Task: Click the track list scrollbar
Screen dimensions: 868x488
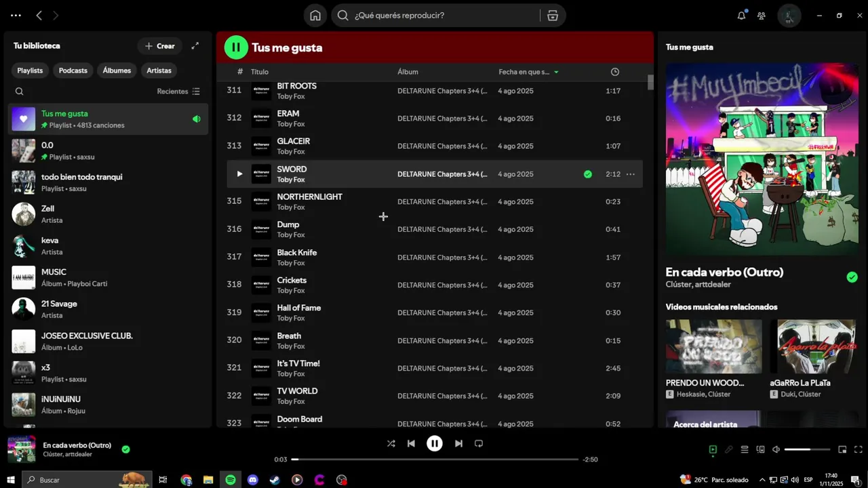Action: tap(650, 82)
